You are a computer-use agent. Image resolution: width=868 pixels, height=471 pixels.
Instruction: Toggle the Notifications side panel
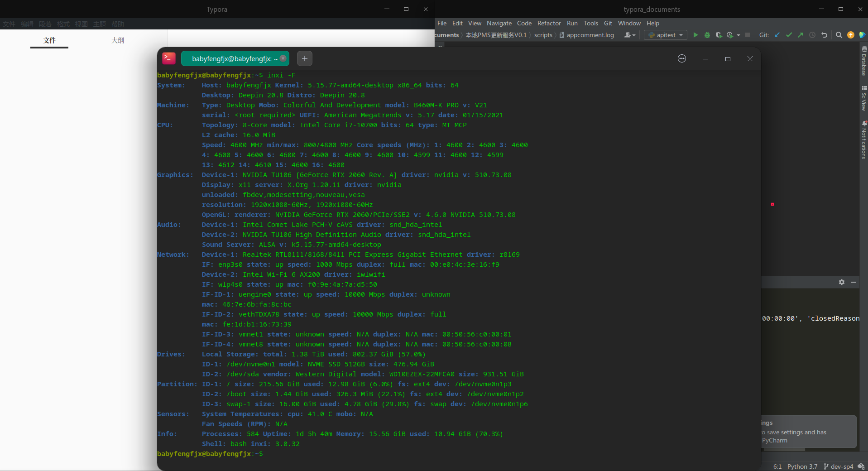pos(864,140)
